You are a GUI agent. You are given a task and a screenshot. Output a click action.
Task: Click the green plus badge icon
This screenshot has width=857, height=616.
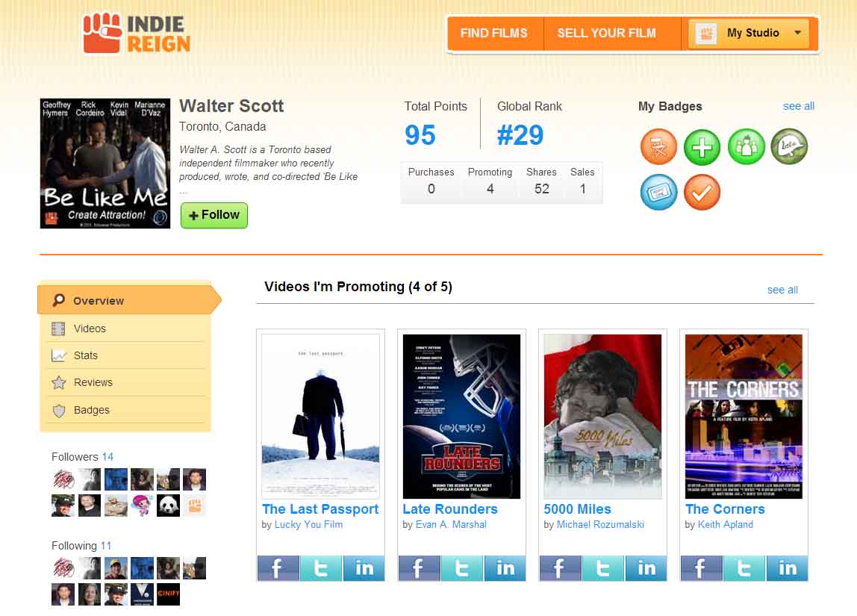pyautogui.click(x=702, y=147)
